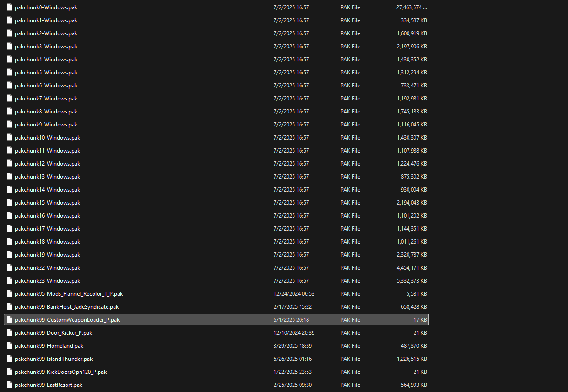
Task: Click the pakchunk1-Windows.pak file icon
Action: (9, 20)
